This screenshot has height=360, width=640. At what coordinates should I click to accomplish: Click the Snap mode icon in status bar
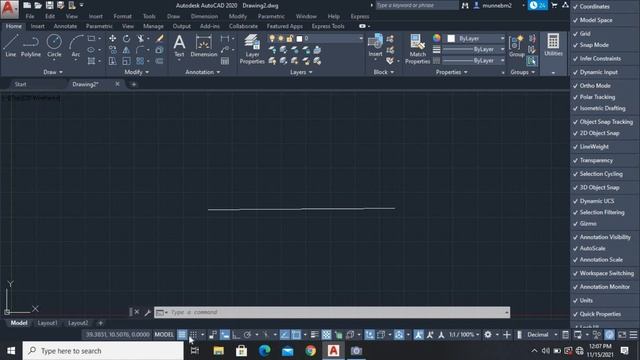tap(193, 335)
